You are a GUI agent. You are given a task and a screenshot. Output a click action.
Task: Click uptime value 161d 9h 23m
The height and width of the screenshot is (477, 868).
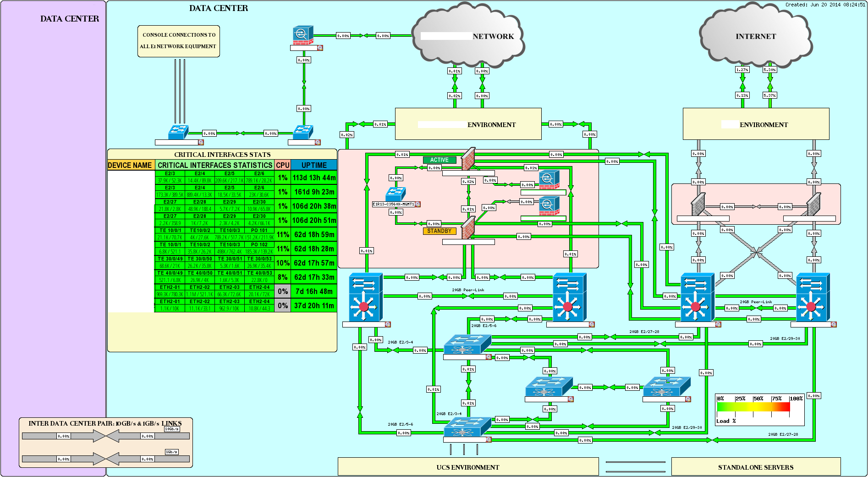(314, 192)
